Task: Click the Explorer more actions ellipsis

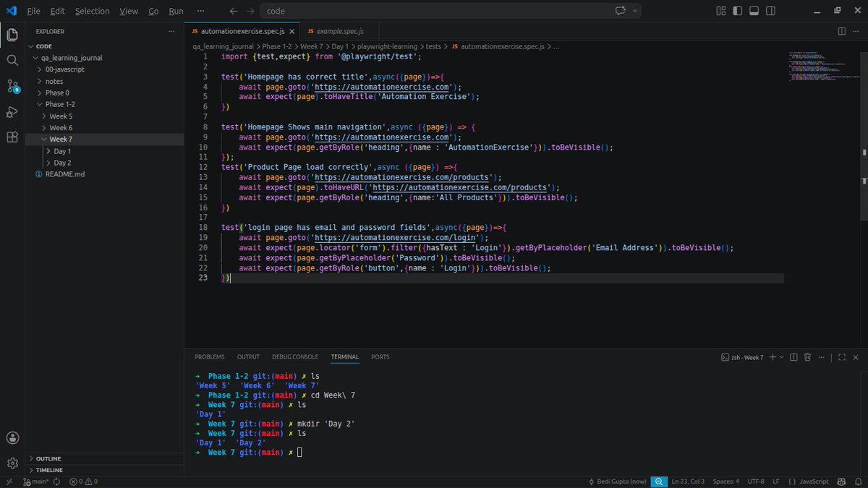Action: 171,31
